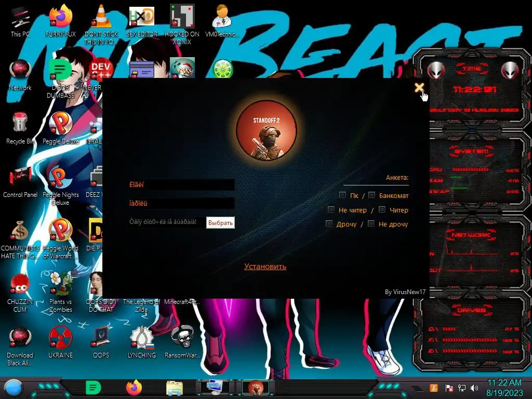532x399 pixels.
Task: Select the Download Black Ali icon
Action: [x=20, y=346]
